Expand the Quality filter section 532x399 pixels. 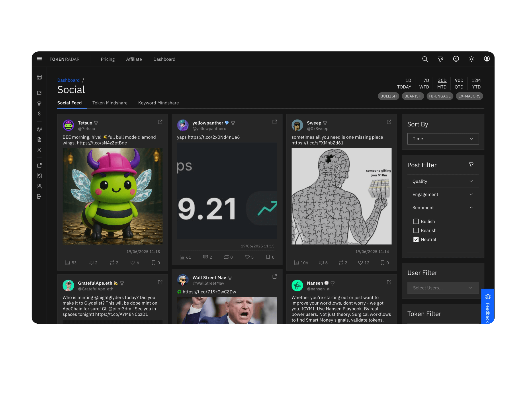tap(443, 181)
